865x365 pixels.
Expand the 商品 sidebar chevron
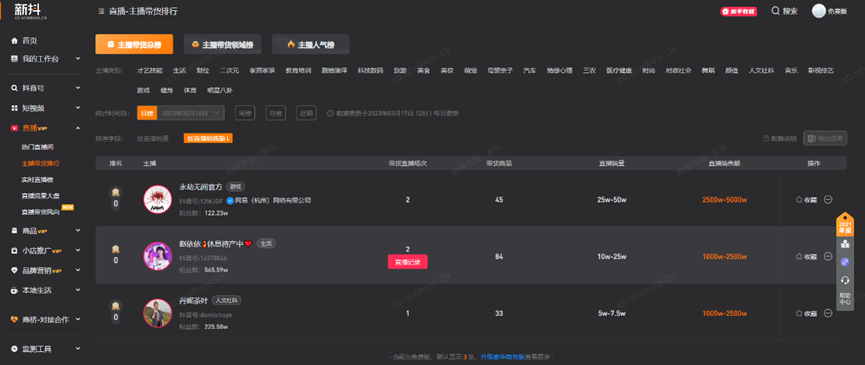coord(78,230)
